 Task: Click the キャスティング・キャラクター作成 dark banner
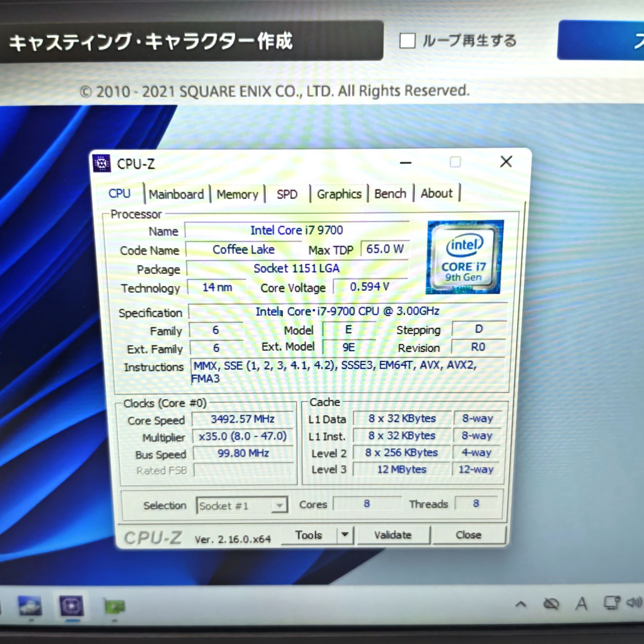(x=191, y=41)
